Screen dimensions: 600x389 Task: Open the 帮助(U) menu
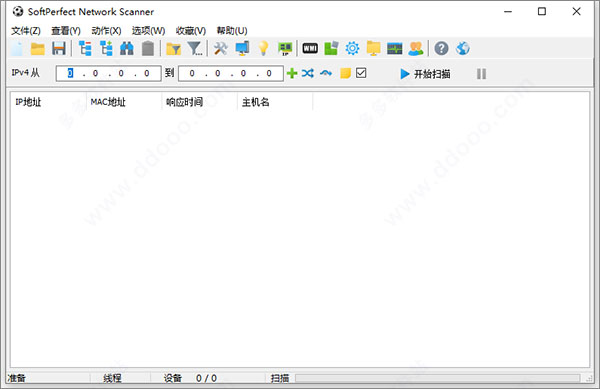pyautogui.click(x=232, y=31)
